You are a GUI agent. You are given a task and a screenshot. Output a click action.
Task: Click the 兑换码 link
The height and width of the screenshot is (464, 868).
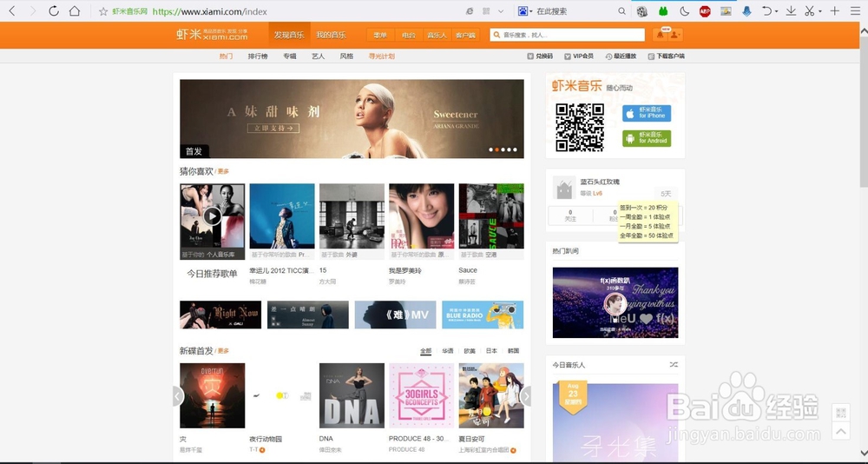point(540,56)
